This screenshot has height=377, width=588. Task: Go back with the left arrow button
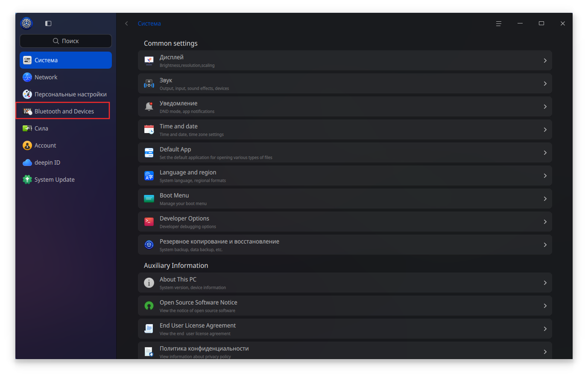pyautogui.click(x=126, y=23)
